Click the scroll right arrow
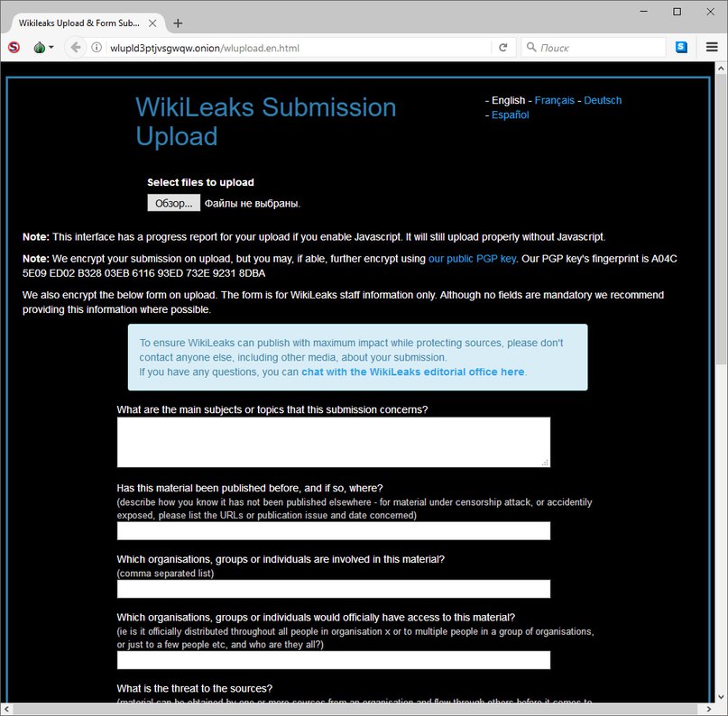The height and width of the screenshot is (716, 728). [708, 709]
